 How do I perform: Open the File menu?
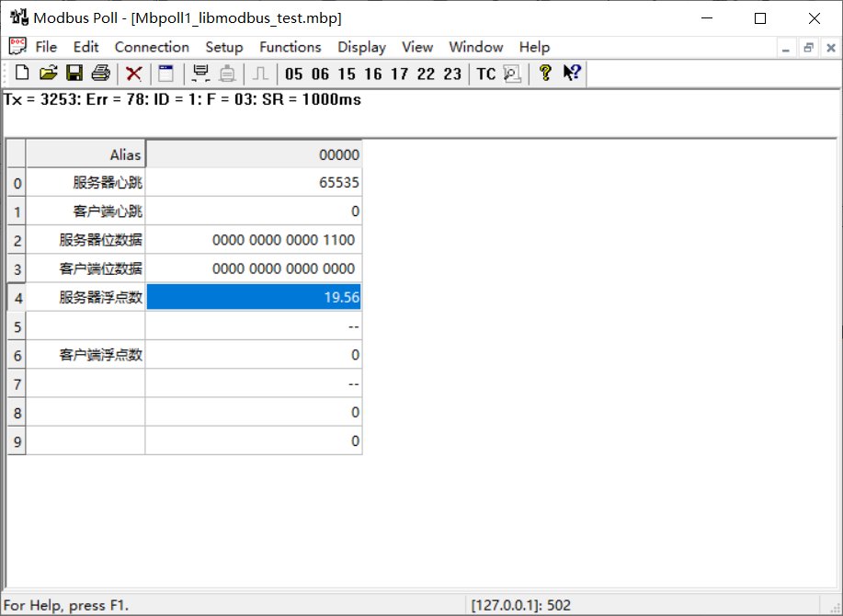(46, 47)
